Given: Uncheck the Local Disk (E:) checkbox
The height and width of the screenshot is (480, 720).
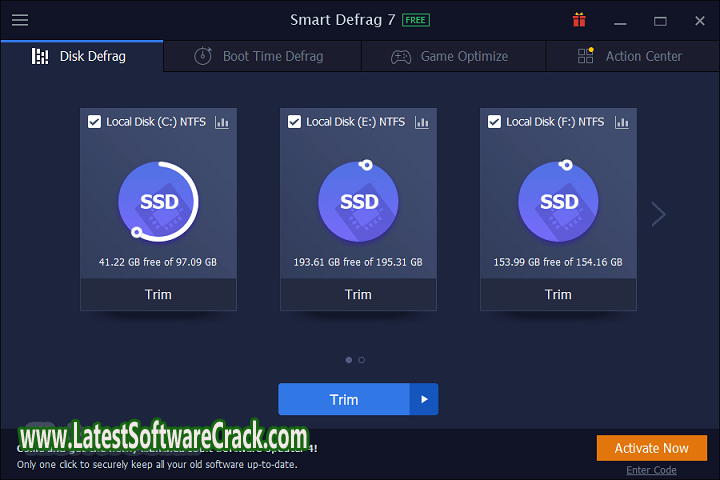Looking at the screenshot, I should point(294,122).
